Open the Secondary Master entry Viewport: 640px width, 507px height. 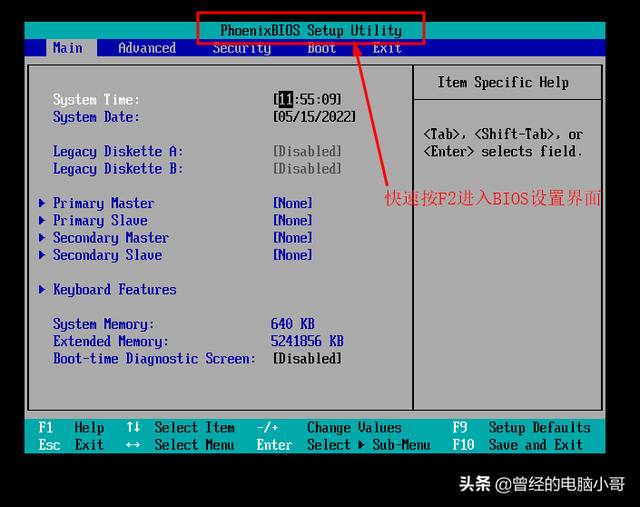tap(111, 238)
